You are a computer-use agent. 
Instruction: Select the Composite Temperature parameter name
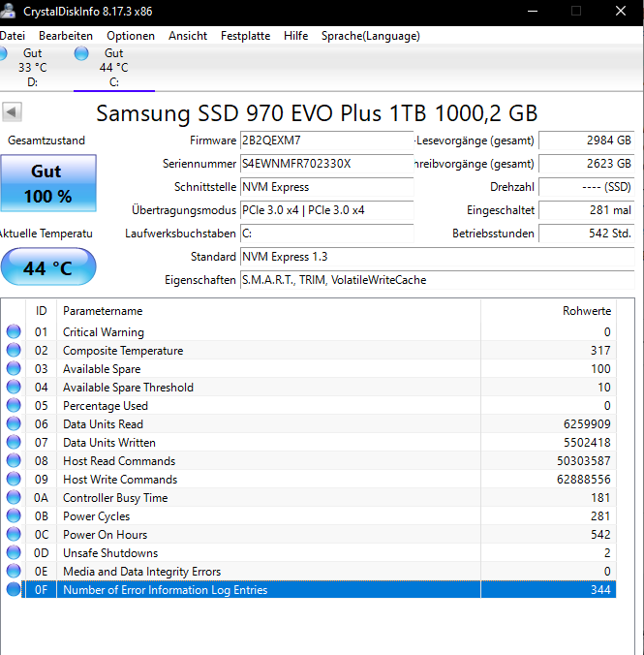[x=123, y=351]
